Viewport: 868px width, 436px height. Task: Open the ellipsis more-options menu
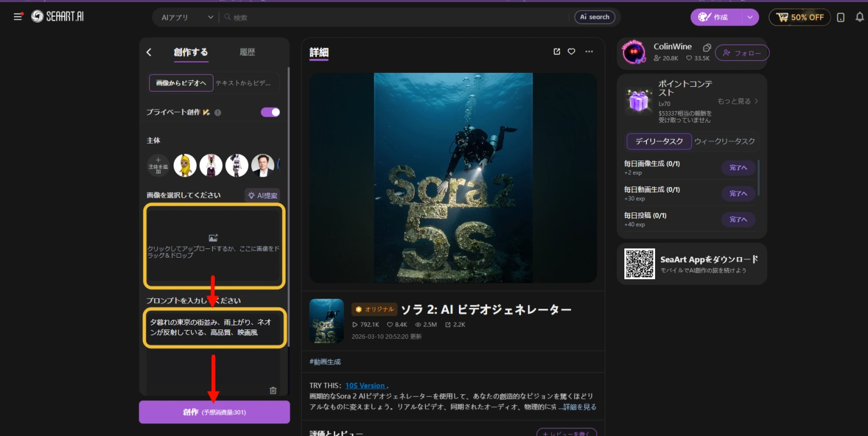point(589,52)
